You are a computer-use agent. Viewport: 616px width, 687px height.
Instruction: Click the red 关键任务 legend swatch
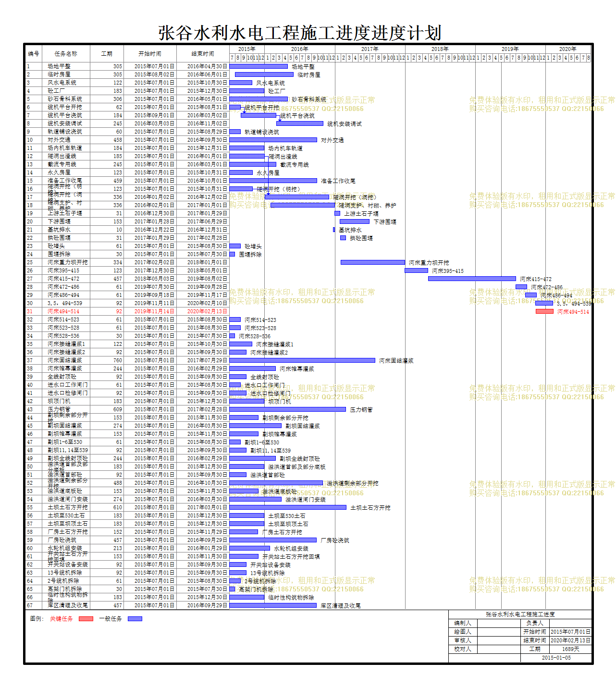(x=86, y=619)
